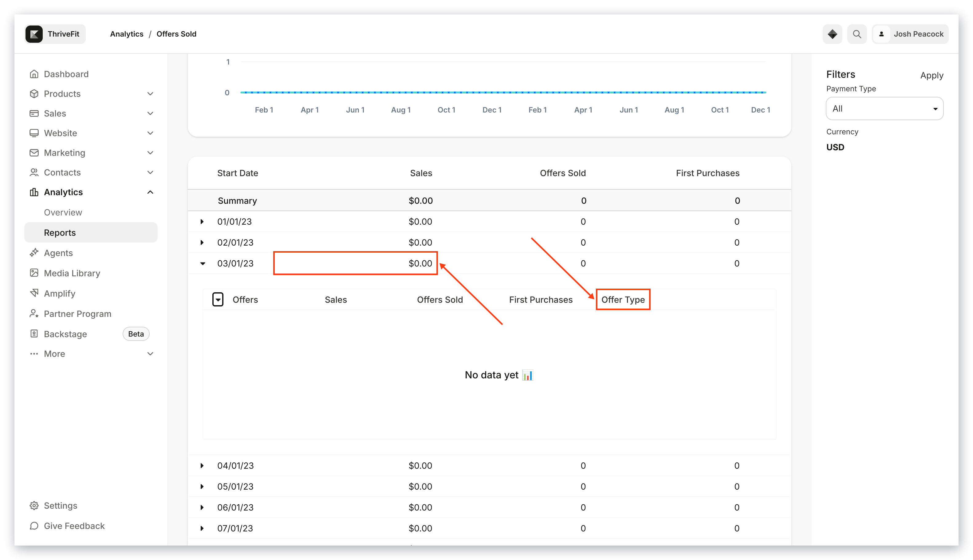Open Agents section
Image resolution: width=973 pixels, height=560 pixels.
[x=58, y=253]
